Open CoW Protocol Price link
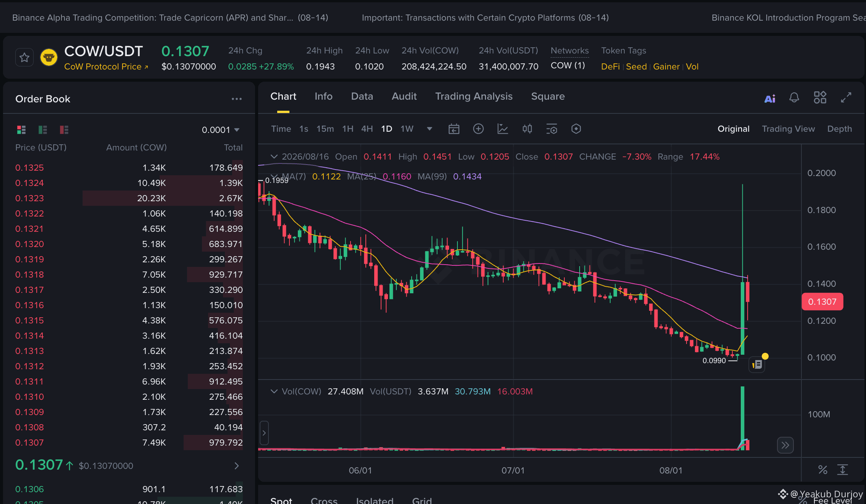This screenshot has height=504, width=866. 106,67
